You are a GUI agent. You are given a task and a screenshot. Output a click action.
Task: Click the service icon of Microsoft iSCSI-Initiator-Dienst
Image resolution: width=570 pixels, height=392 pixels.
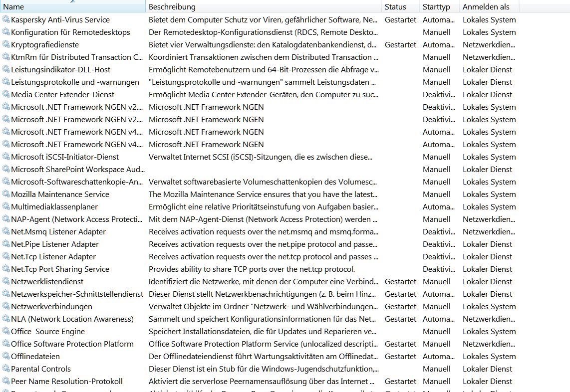click(x=6, y=157)
